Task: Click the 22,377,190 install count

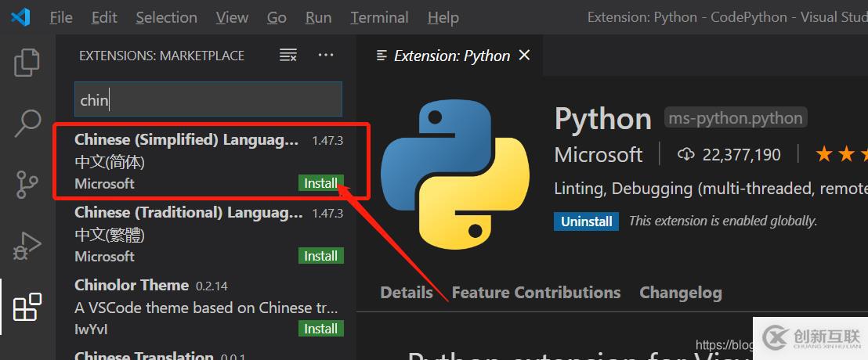Action: click(x=741, y=155)
